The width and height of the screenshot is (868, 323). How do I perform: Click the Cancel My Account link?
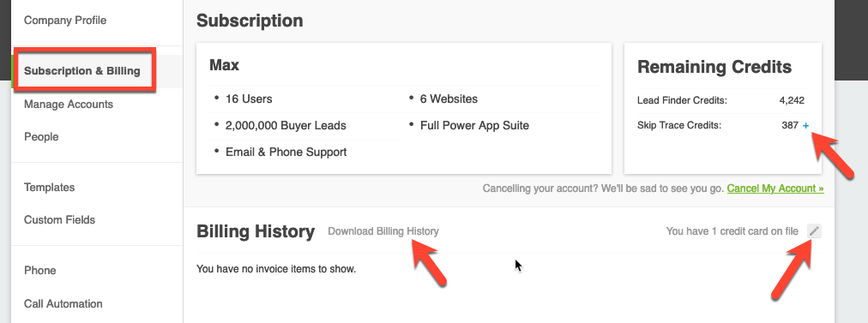click(775, 188)
